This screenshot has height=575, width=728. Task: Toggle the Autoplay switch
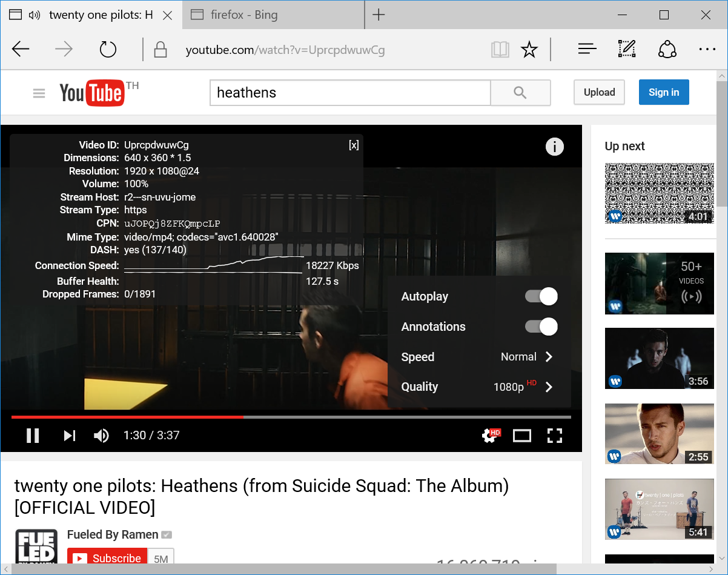541,296
